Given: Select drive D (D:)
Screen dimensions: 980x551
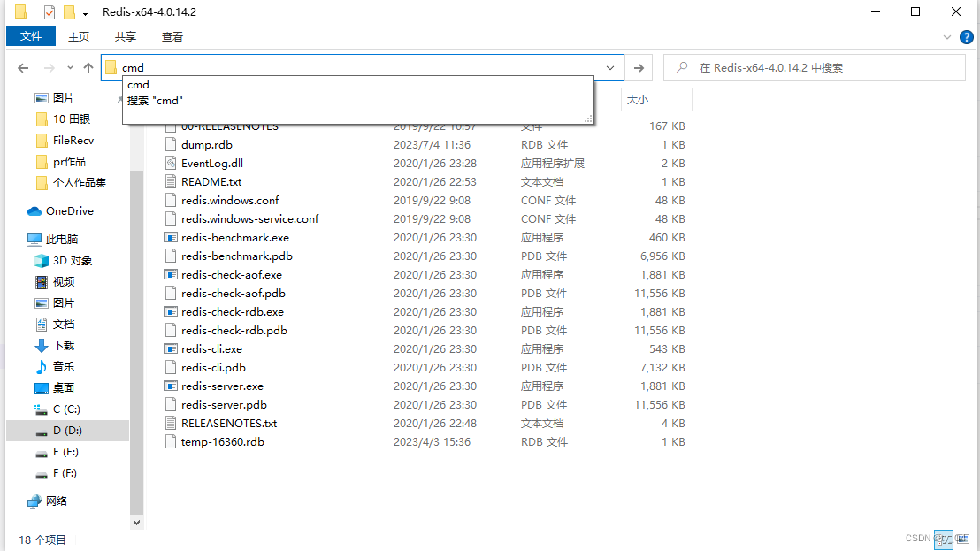Looking at the screenshot, I should (x=67, y=431).
